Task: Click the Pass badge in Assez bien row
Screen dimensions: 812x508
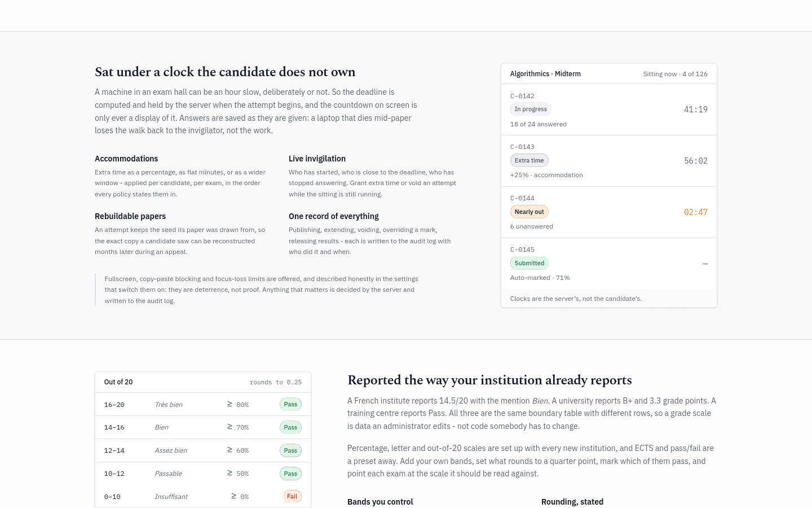Action: coord(290,450)
